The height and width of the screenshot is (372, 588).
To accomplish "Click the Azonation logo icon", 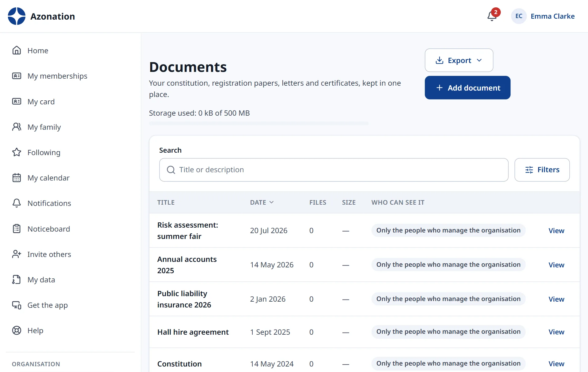I will click(17, 16).
